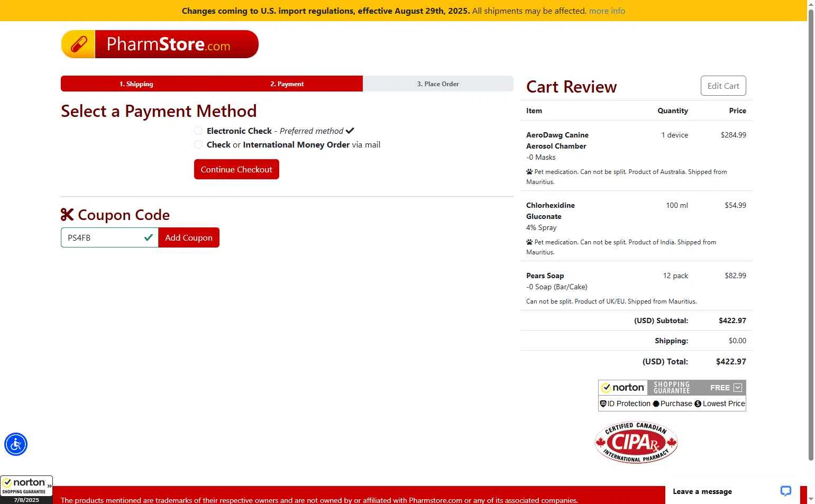Click the Purchase guarantee badge icon
This screenshot has width=815, height=504.
656,404
